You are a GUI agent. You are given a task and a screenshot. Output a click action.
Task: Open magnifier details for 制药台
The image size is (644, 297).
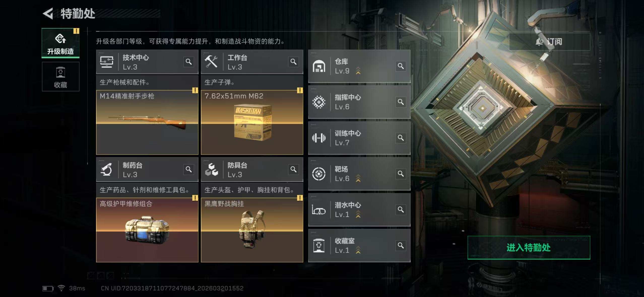click(189, 169)
